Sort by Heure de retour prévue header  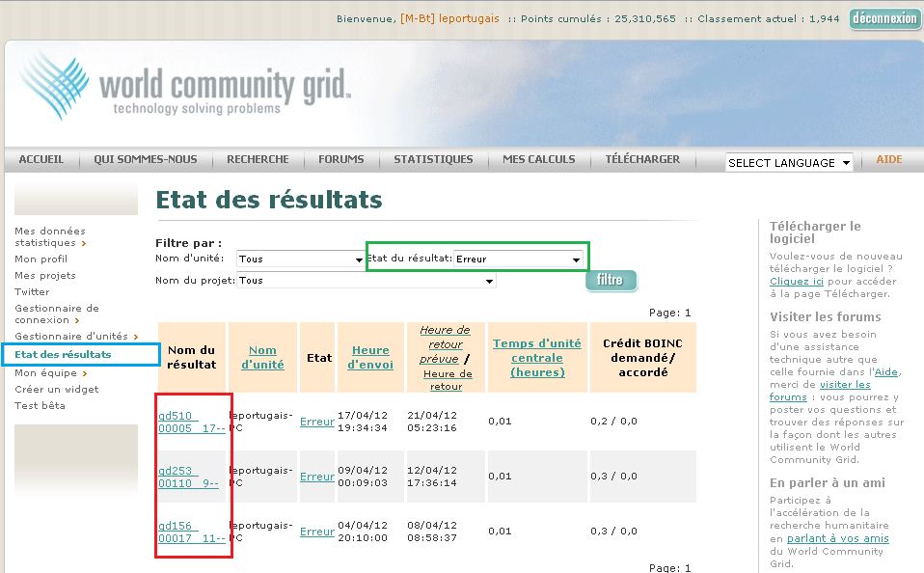[x=445, y=344]
